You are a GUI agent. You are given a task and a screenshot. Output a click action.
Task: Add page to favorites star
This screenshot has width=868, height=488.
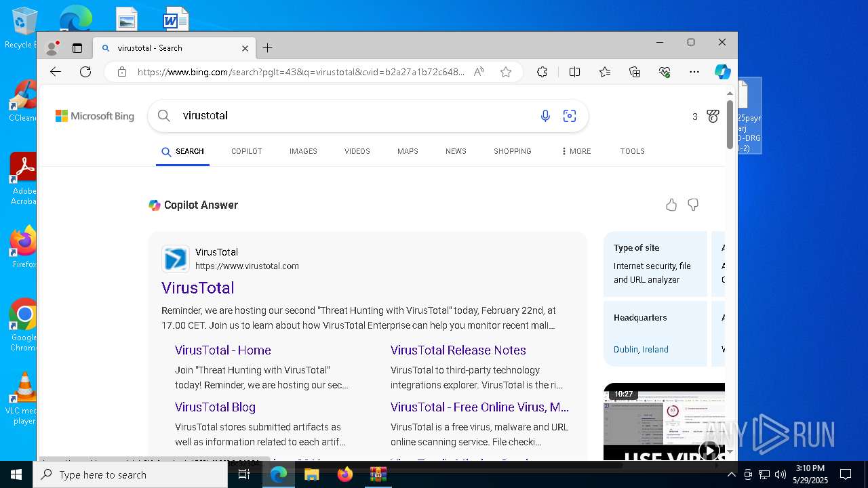point(506,72)
